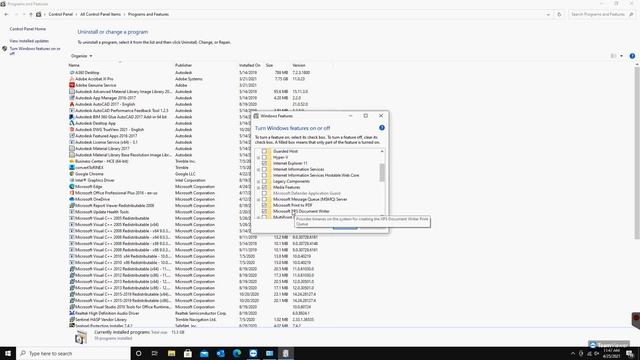Click the Back arrow in address bar
This screenshot has width=640, height=360.
click(x=6, y=14)
